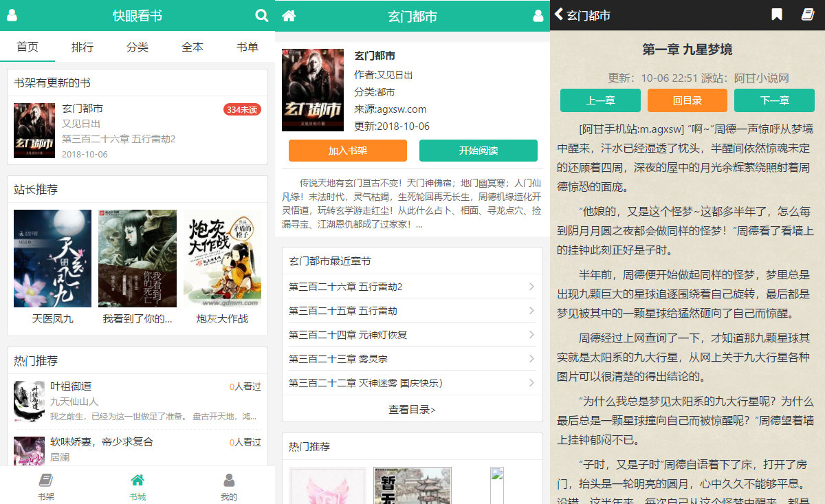Click the chapter heading 第一章 九星梦境

[687, 50]
